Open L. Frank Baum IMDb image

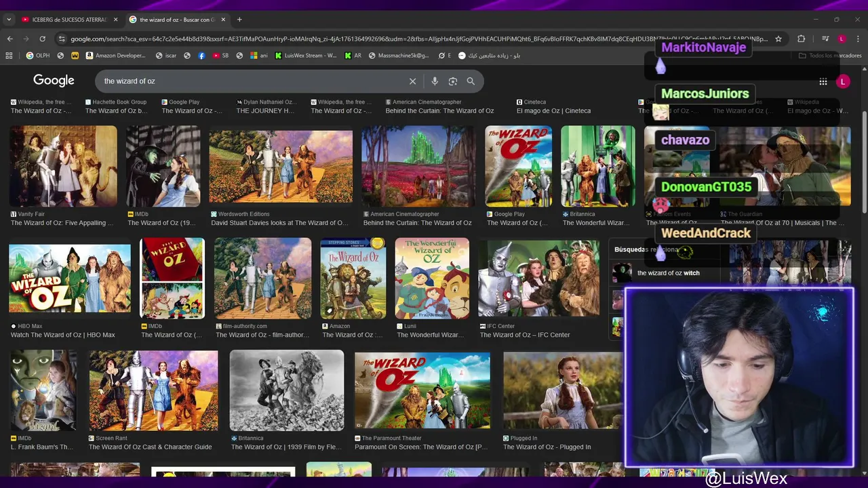point(43,390)
